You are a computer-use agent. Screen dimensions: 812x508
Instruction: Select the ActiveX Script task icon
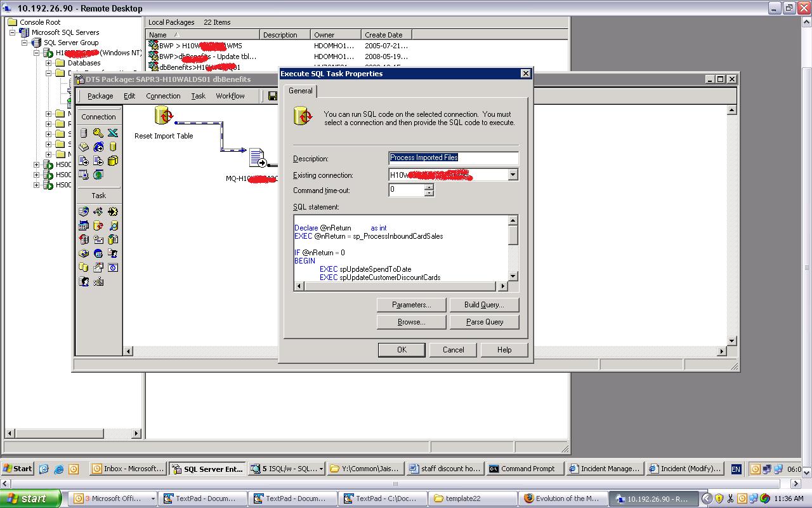point(98,211)
